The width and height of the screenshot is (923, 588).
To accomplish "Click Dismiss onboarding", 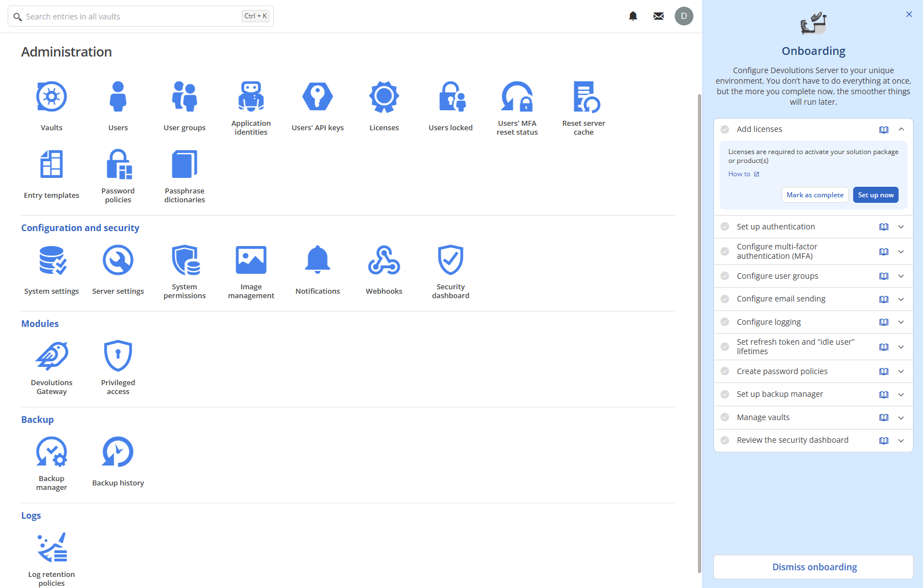I will click(x=813, y=566).
